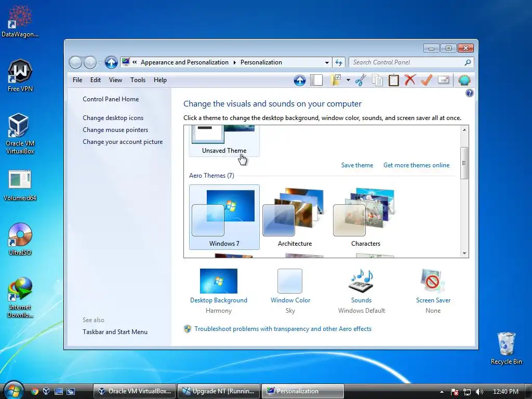532x399 pixels.
Task: Click Appearance and Personalization breadcrumb
Action: 184,62
